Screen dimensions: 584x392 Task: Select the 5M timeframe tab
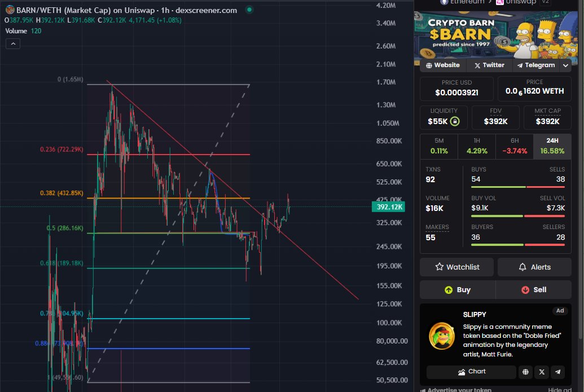coord(439,146)
